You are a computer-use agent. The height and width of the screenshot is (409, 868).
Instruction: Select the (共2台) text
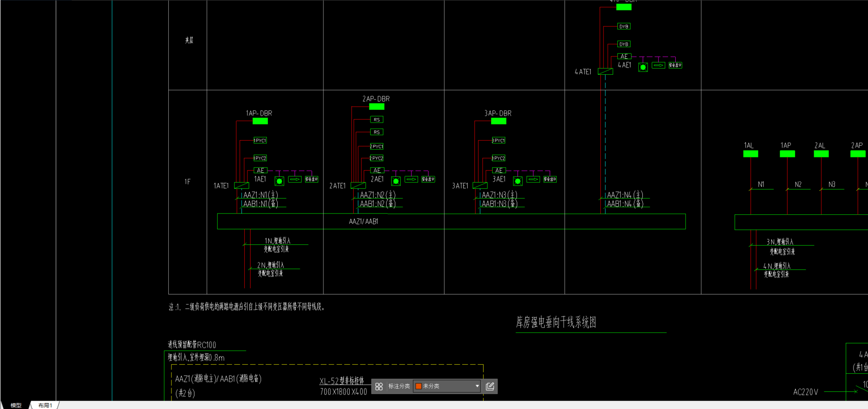pos(185,393)
